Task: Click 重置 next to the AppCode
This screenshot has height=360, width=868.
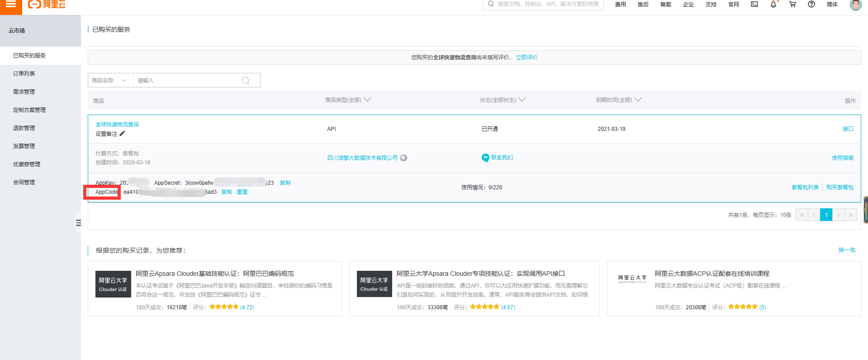Action: click(242, 192)
